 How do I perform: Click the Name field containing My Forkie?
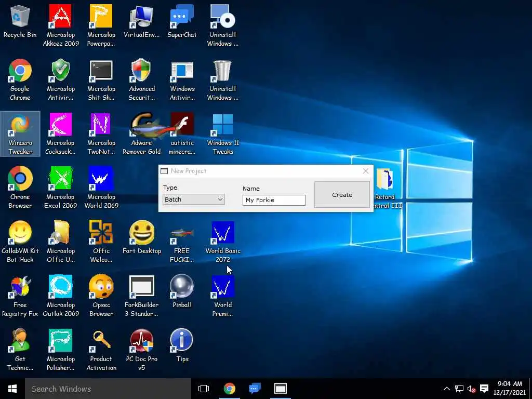(x=274, y=200)
